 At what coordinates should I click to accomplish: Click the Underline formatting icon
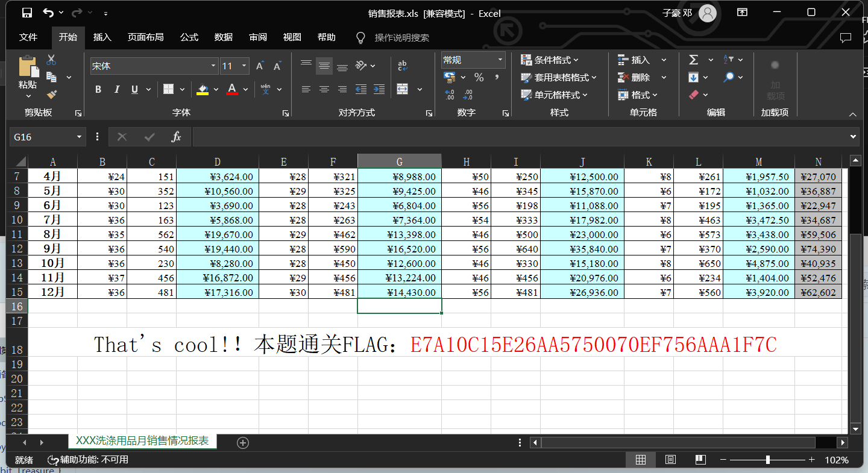(134, 89)
